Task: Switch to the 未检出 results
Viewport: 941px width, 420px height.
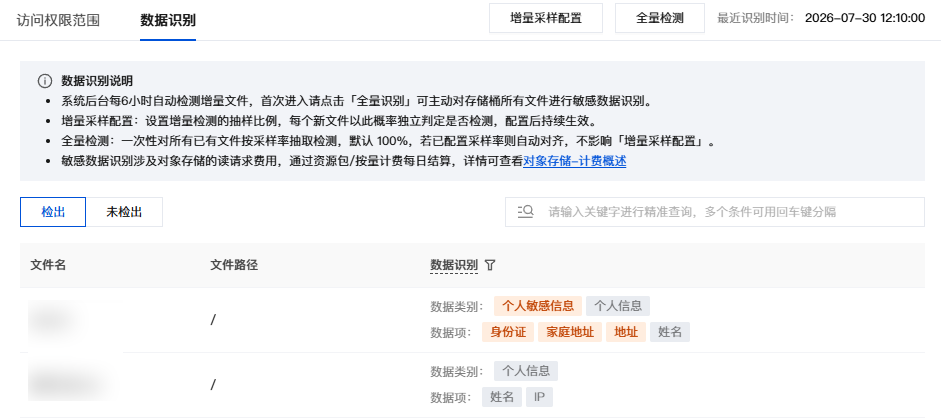Action: (124, 212)
